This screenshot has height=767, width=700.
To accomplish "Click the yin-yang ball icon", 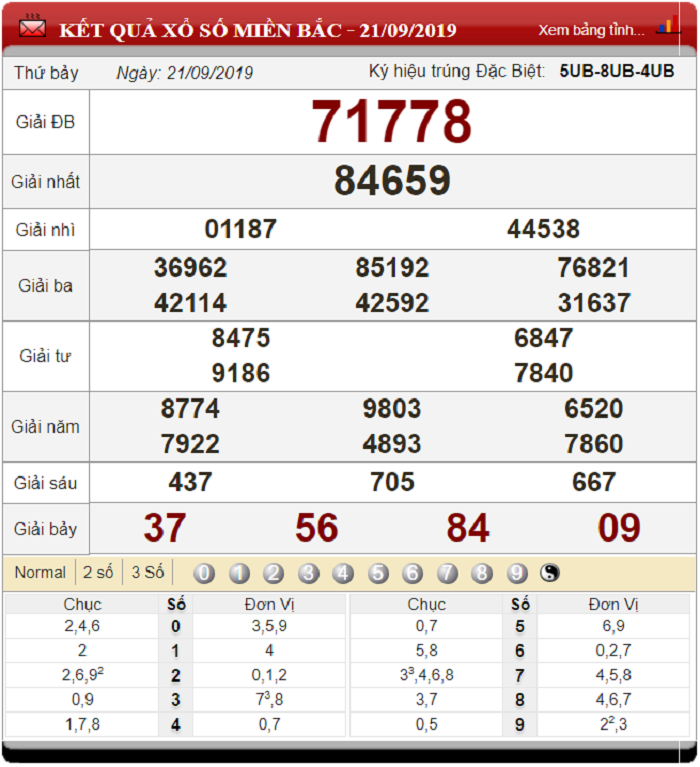I will 550,572.
